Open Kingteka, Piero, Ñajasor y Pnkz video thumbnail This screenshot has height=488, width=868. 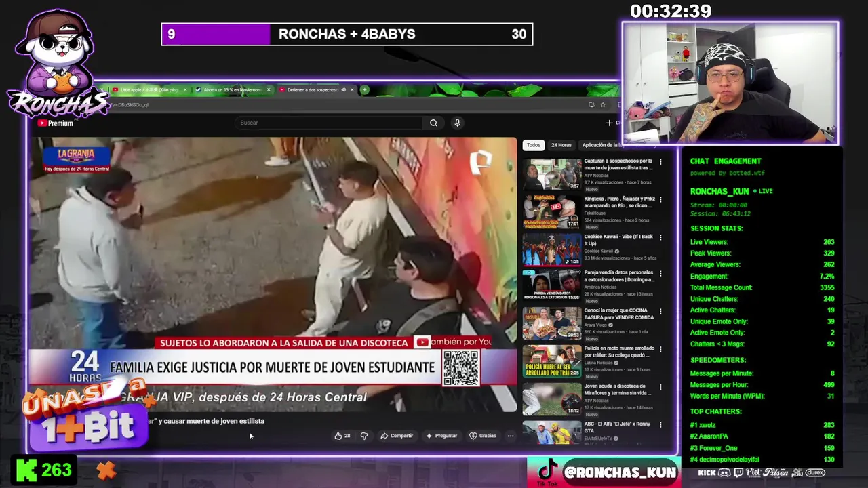click(x=552, y=212)
